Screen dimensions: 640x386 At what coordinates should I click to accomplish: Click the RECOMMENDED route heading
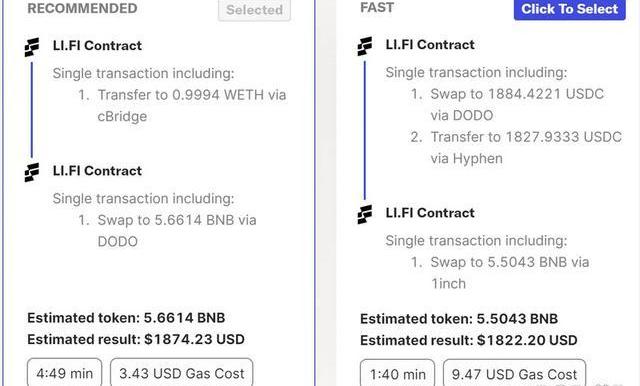[x=82, y=8]
